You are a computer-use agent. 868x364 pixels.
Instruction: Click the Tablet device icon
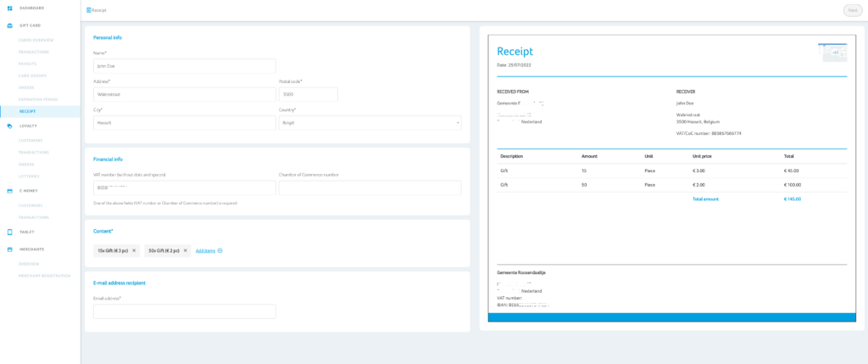coord(9,232)
